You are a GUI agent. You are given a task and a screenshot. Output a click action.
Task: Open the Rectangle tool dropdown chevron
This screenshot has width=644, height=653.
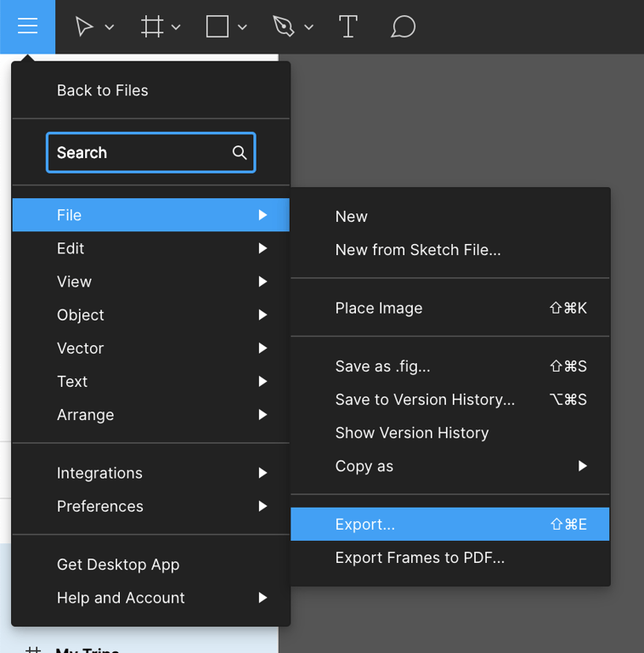point(242,28)
